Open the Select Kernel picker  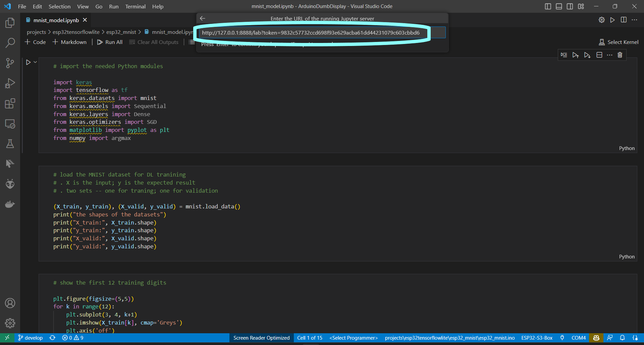[619, 42]
